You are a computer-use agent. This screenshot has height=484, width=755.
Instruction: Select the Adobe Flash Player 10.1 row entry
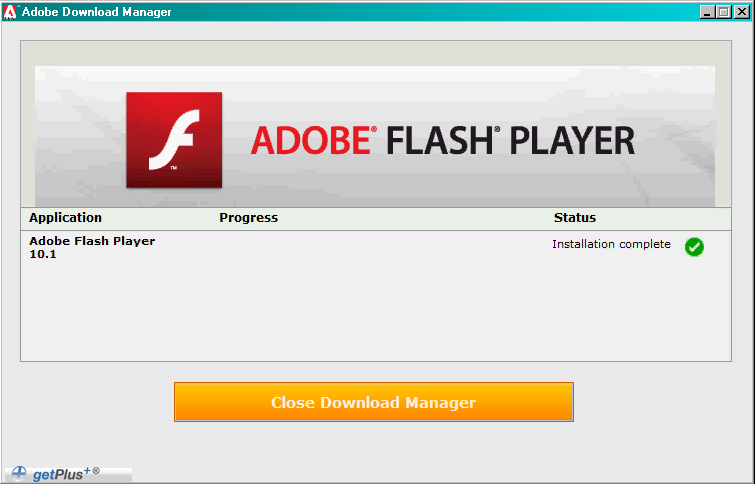click(91, 248)
